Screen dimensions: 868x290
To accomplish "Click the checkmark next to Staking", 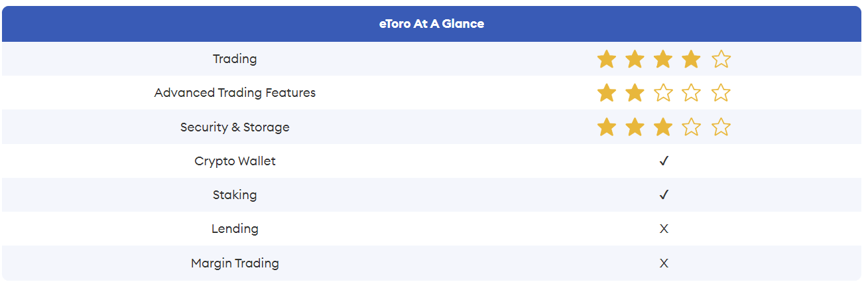I will tap(664, 195).
